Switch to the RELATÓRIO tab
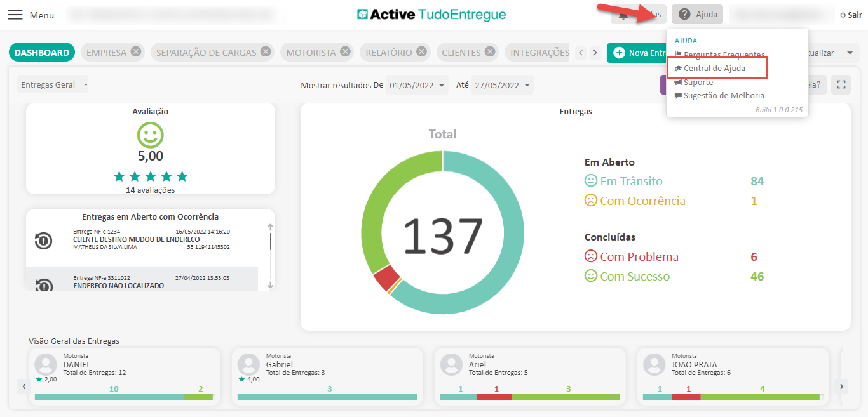Image resolution: width=868 pixels, height=417 pixels. click(x=388, y=53)
